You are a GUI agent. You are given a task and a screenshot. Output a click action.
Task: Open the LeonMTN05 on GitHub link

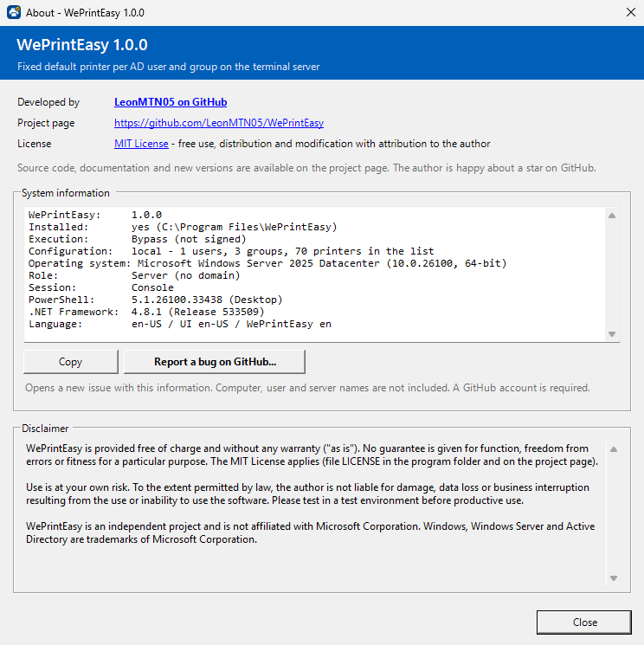pyautogui.click(x=171, y=102)
